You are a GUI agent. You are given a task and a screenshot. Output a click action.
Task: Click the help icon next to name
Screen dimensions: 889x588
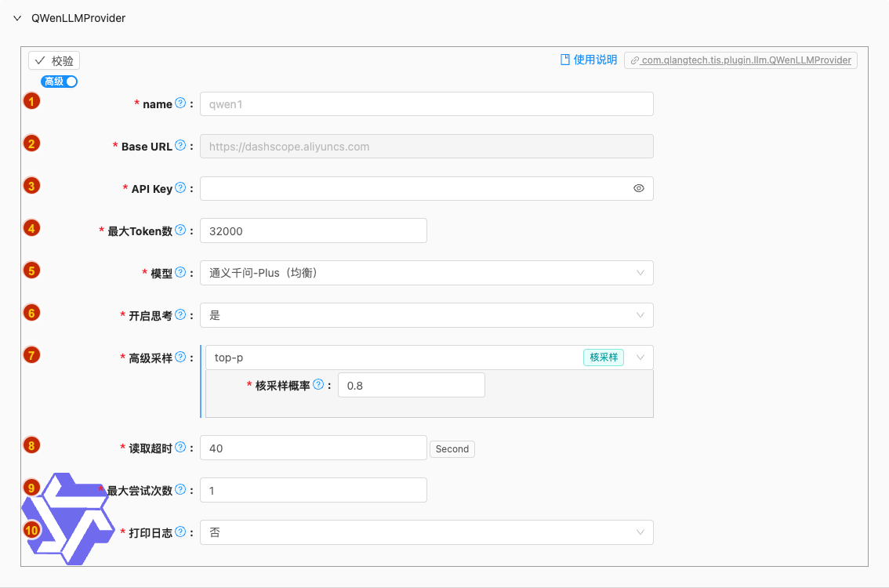click(180, 103)
